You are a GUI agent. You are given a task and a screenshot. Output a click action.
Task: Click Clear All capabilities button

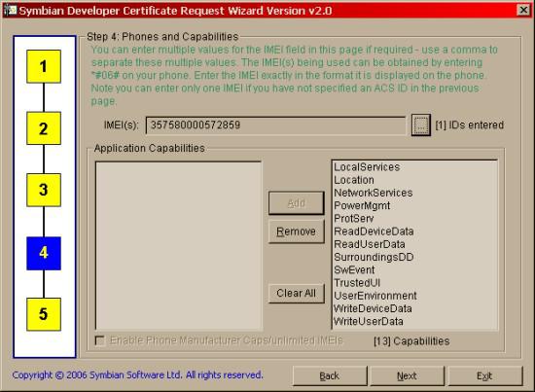coord(296,293)
